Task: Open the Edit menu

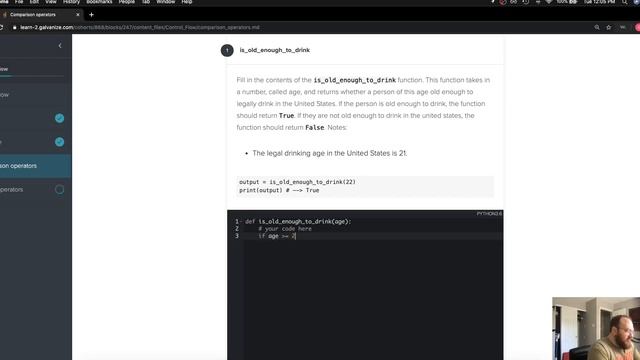Action: [34, 2]
